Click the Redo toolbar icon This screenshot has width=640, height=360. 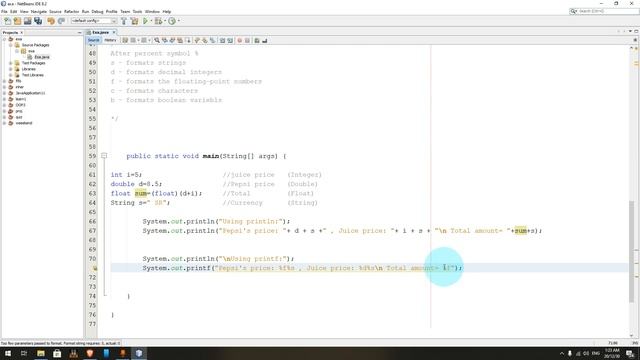pyautogui.click(x=61, y=21)
